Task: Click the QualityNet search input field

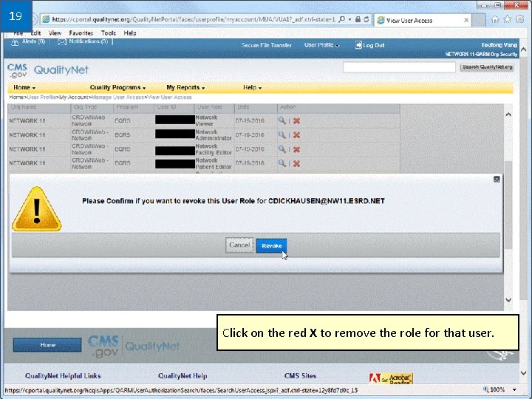Action: (x=399, y=67)
